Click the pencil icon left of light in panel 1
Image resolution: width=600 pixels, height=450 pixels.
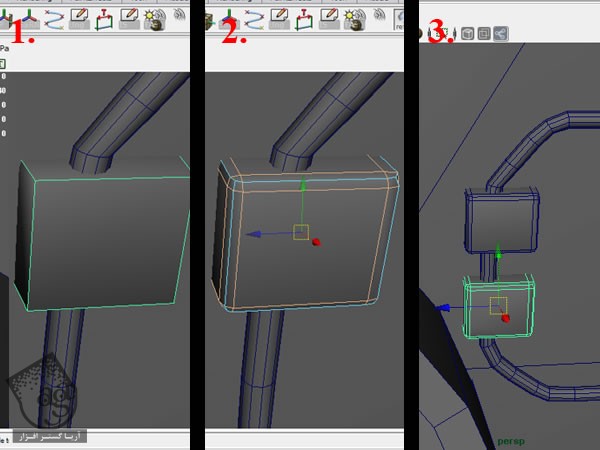(129, 17)
